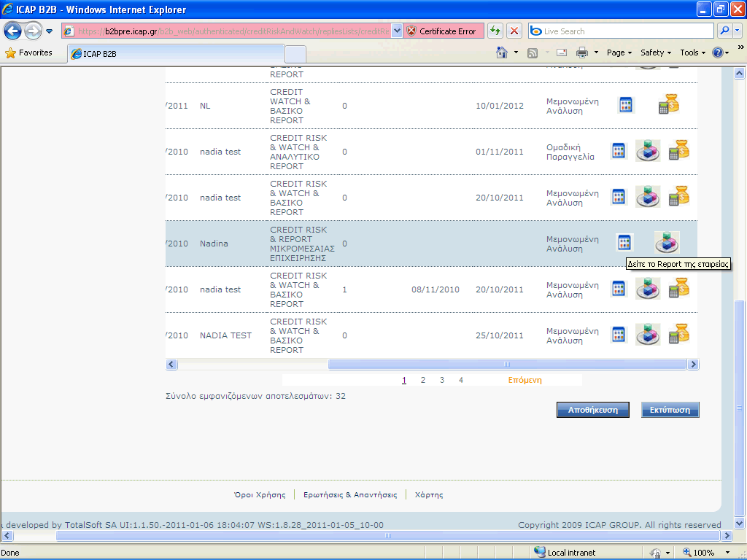
Task: Expand the recent pages dropdown arrow
Action: click(49, 31)
